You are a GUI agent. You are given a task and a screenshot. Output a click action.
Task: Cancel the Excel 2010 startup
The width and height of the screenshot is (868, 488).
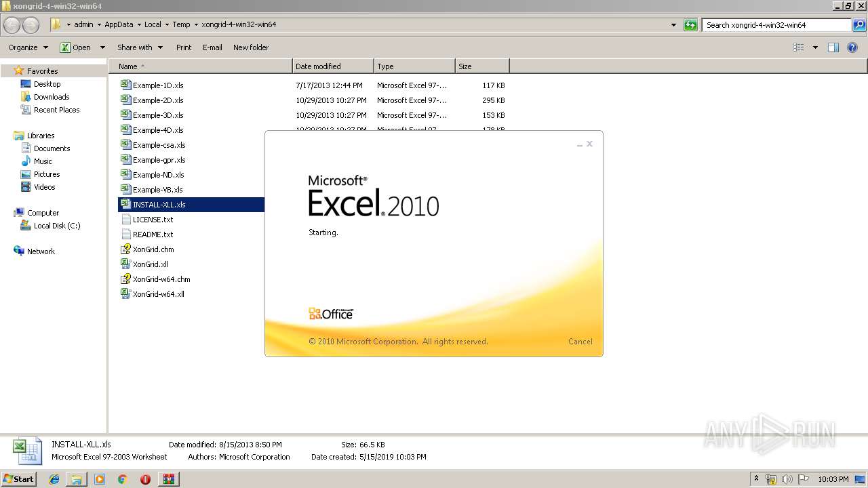point(580,342)
